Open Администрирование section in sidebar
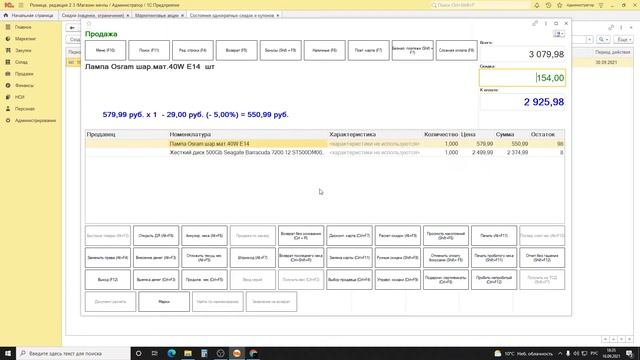 click(35, 121)
